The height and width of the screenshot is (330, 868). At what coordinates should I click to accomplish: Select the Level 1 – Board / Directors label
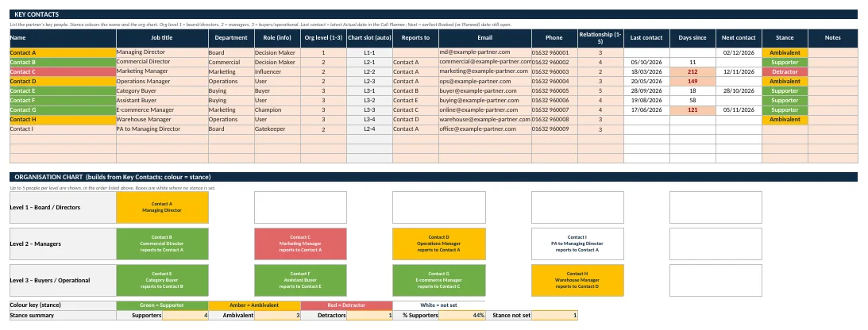63,207
